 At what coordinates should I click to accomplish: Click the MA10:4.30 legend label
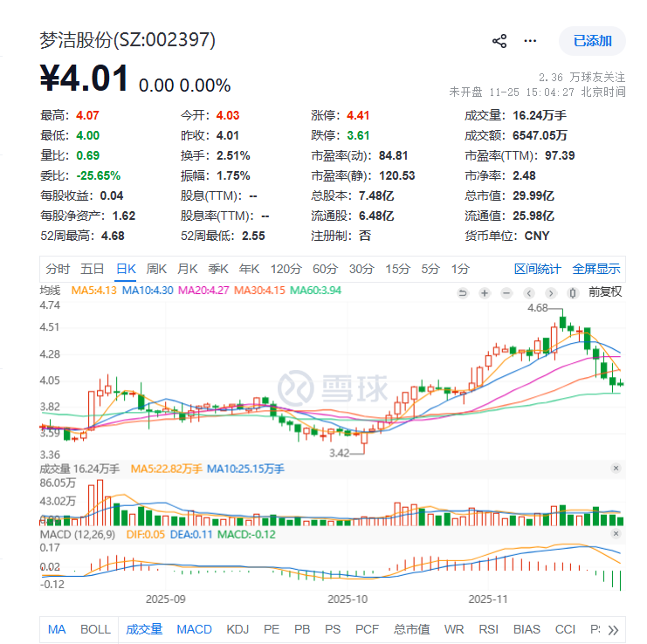(x=148, y=291)
